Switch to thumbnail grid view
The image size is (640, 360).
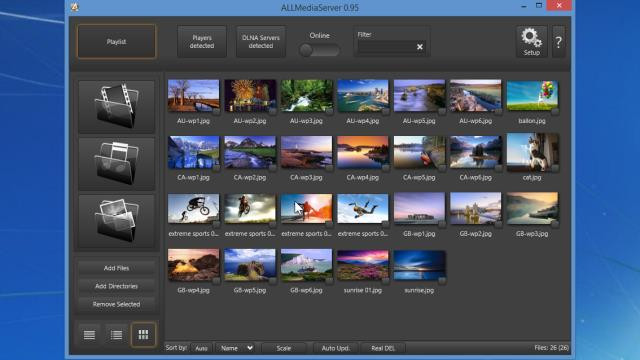click(x=143, y=335)
